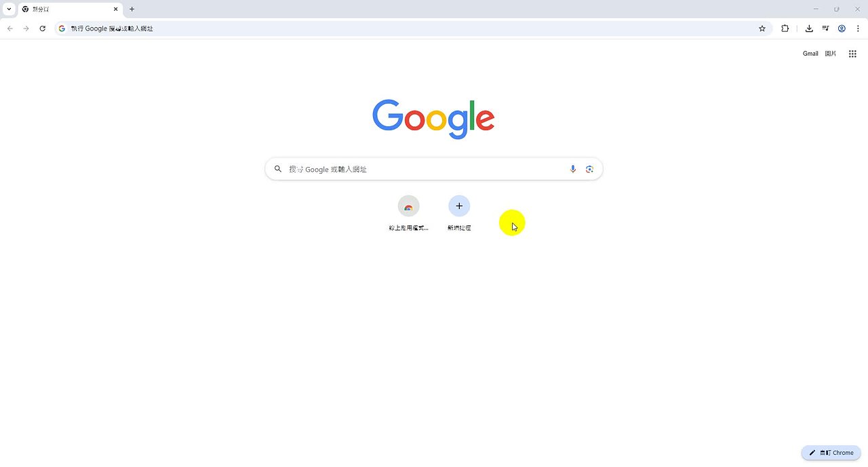Focus the Google search box
868x467 pixels.
(x=434, y=169)
